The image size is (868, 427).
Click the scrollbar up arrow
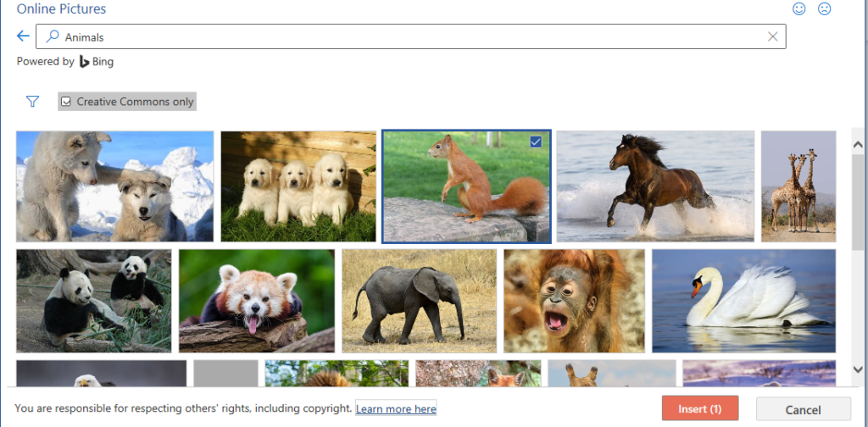858,145
